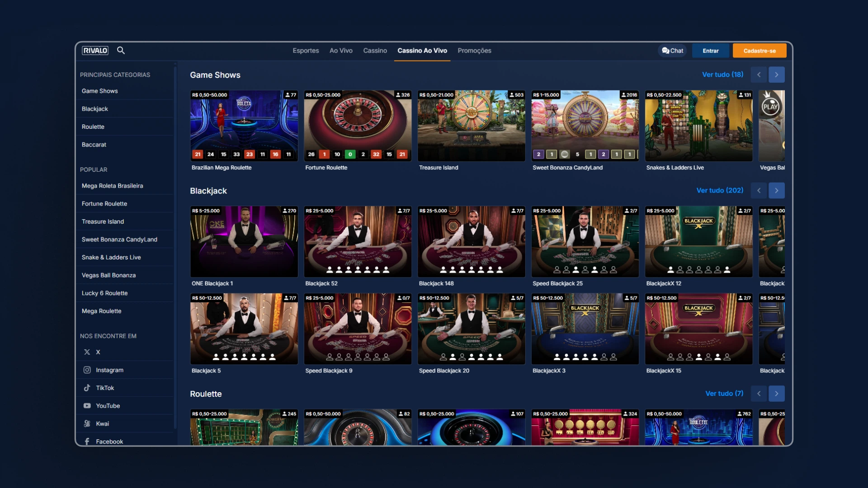Screen dimensions: 868x488
Task: Click the Cadastre-se button
Action: tap(759, 51)
